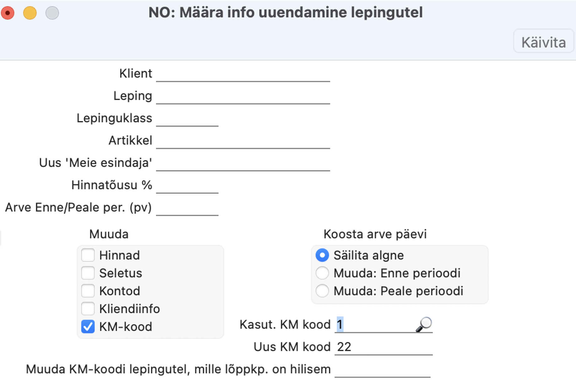Focus the Uus 'Meie esindaja' field
576x392 pixels.
tap(243, 163)
